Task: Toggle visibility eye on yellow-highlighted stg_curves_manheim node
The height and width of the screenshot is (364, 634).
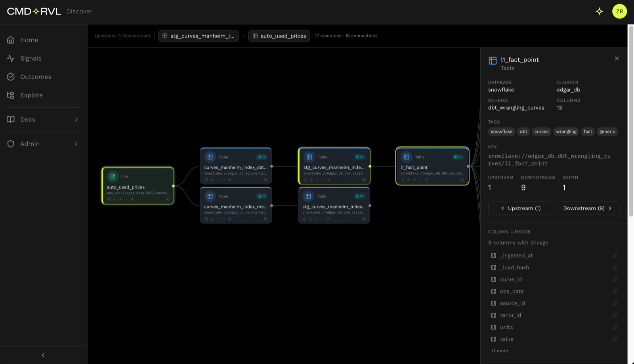Action: pyautogui.click(x=364, y=179)
